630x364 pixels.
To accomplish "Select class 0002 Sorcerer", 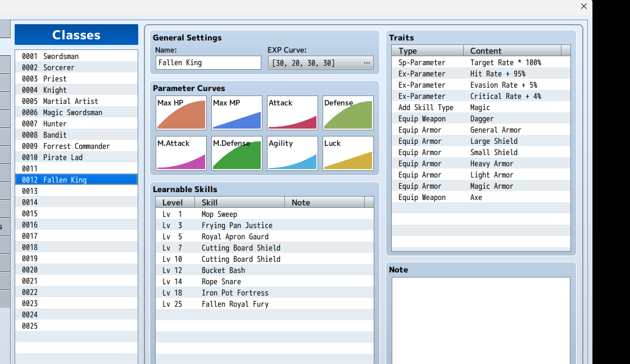I will [x=76, y=67].
